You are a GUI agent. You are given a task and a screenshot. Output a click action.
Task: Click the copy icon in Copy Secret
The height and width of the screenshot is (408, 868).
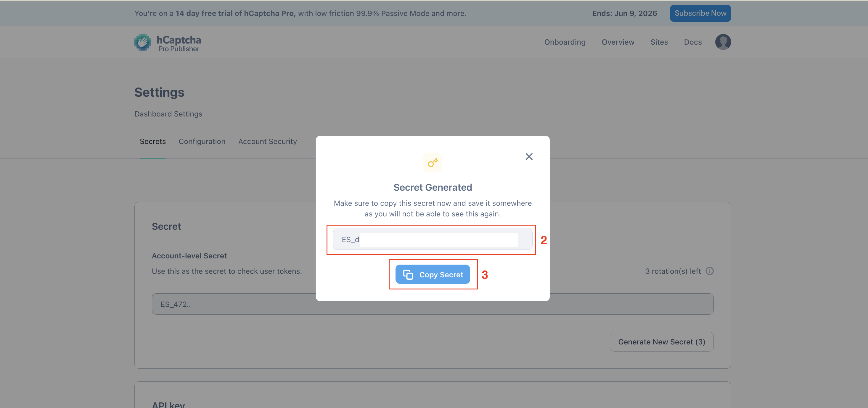coord(408,274)
